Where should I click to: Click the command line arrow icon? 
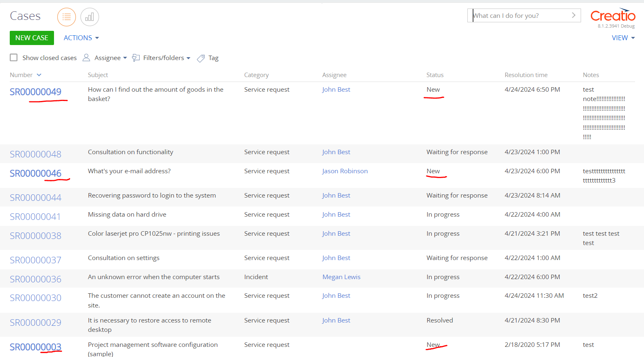tap(573, 15)
